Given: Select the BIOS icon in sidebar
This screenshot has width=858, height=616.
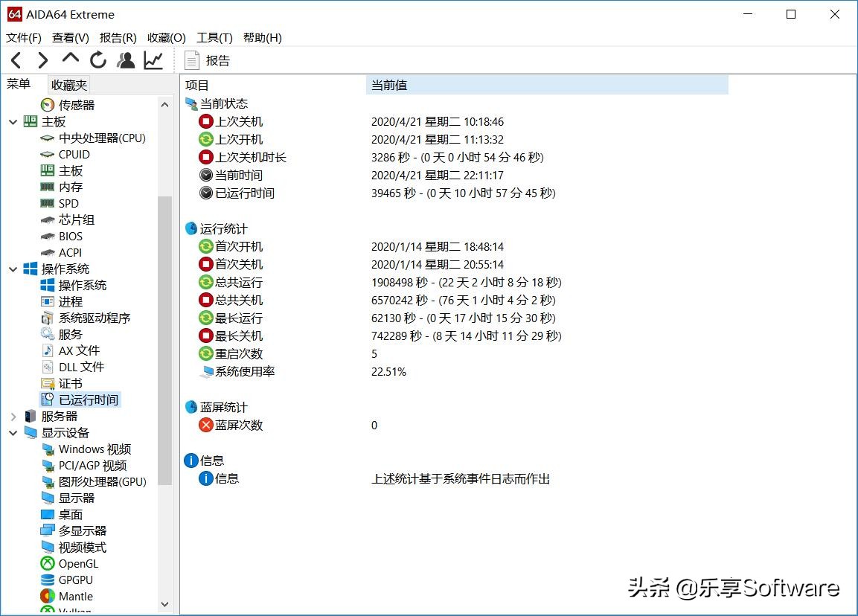Looking at the screenshot, I should point(47,236).
